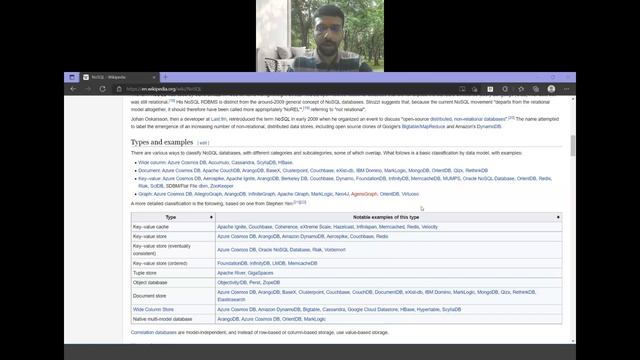The width and height of the screenshot is (640, 360).
Task: Open the Google Cloud Datastore link
Action: click(x=373, y=309)
